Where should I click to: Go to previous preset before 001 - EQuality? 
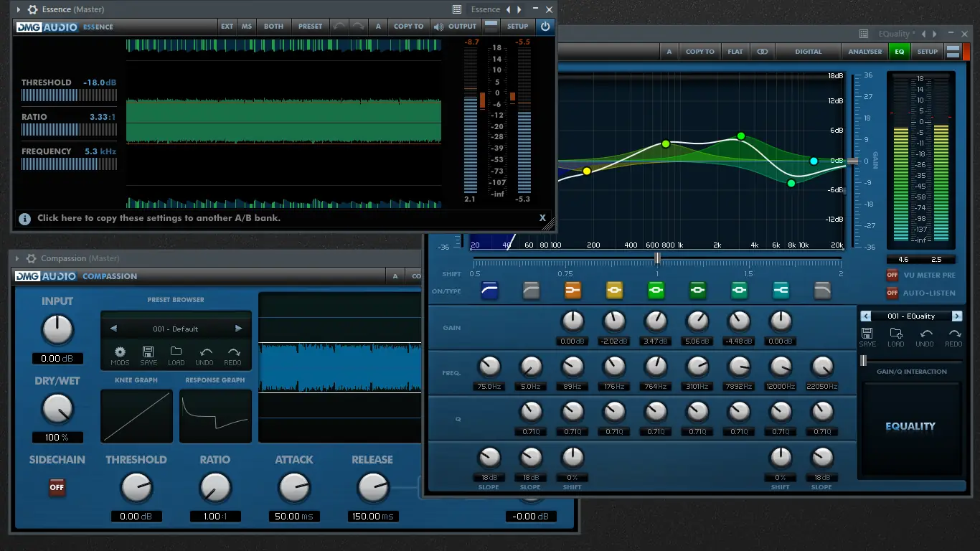coord(866,316)
